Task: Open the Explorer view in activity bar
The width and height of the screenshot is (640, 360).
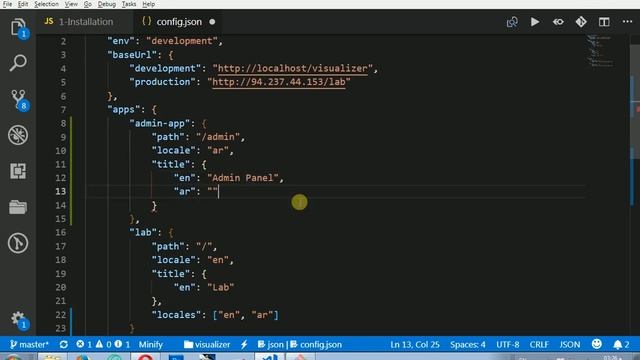Action: point(18,27)
